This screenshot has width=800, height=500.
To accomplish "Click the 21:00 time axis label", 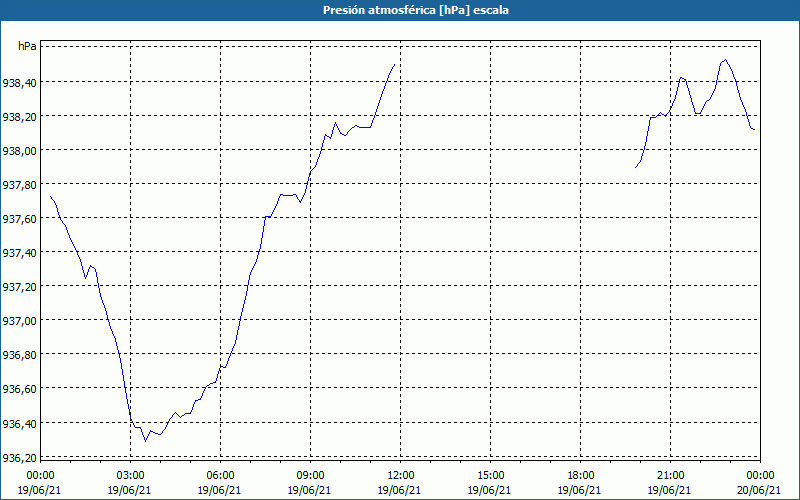I will [x=670, y=476].
